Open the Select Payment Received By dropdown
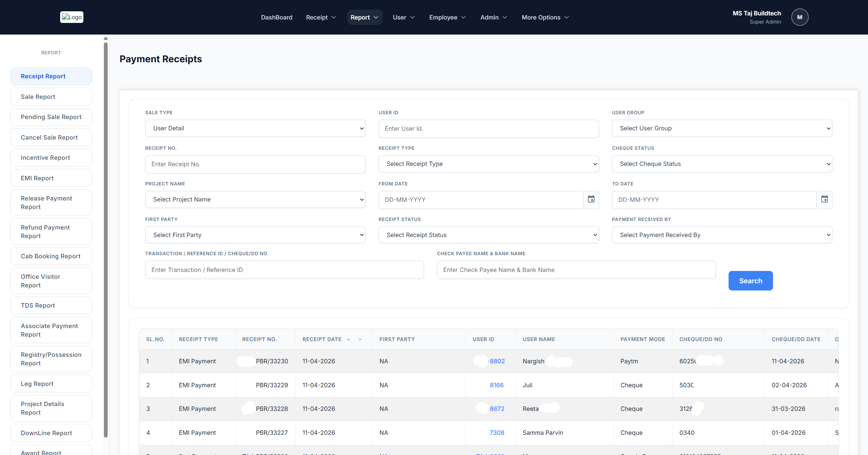This screenshot has height=455, width=868. [x=722, y=235]
